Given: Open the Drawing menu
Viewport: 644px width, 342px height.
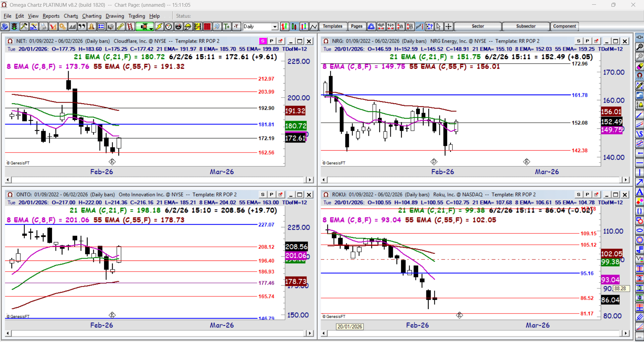Looking at the screenshot, I should [x=115, y=16].
